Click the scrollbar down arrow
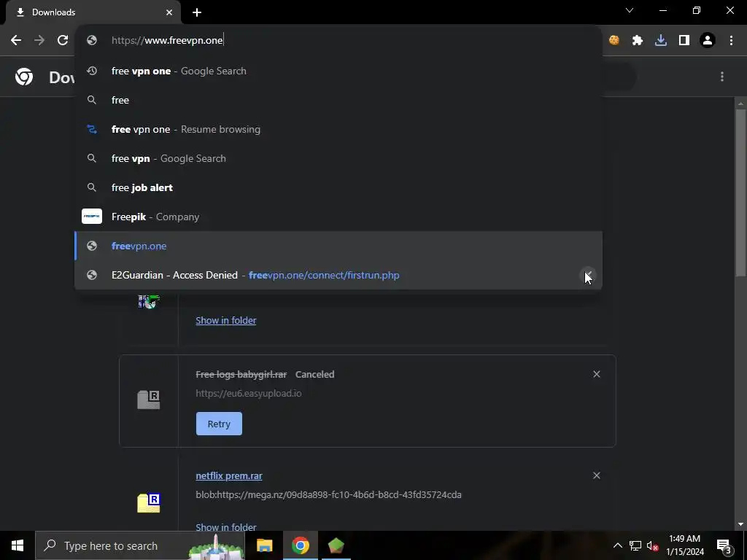747x560 pixels. tap(740, 524)
